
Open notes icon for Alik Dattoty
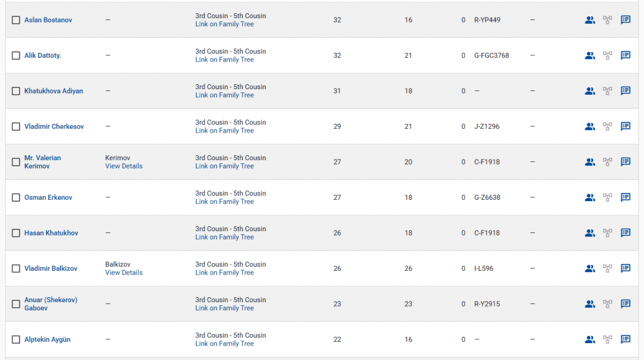(x=625, y=55)
